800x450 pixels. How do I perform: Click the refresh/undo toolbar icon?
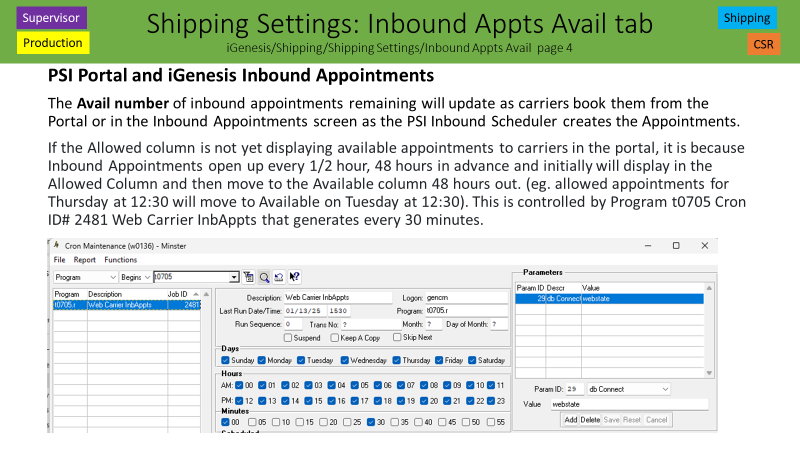pyautogui.click(x=279, y=277)
